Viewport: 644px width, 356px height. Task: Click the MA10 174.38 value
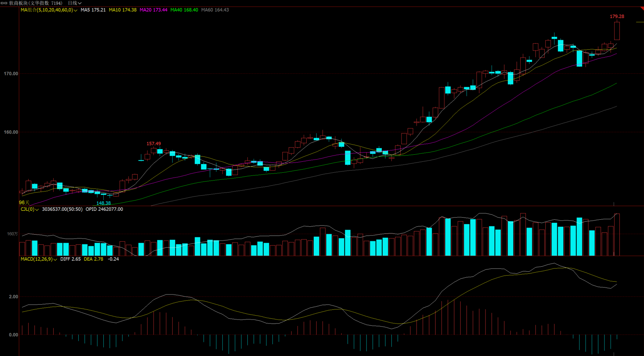point(122,10)
